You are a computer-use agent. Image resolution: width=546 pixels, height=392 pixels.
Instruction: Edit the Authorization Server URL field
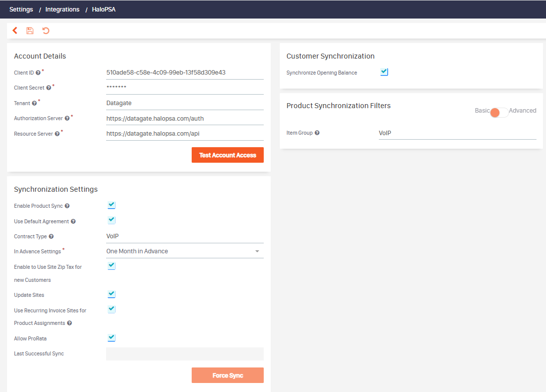point(185,119)
